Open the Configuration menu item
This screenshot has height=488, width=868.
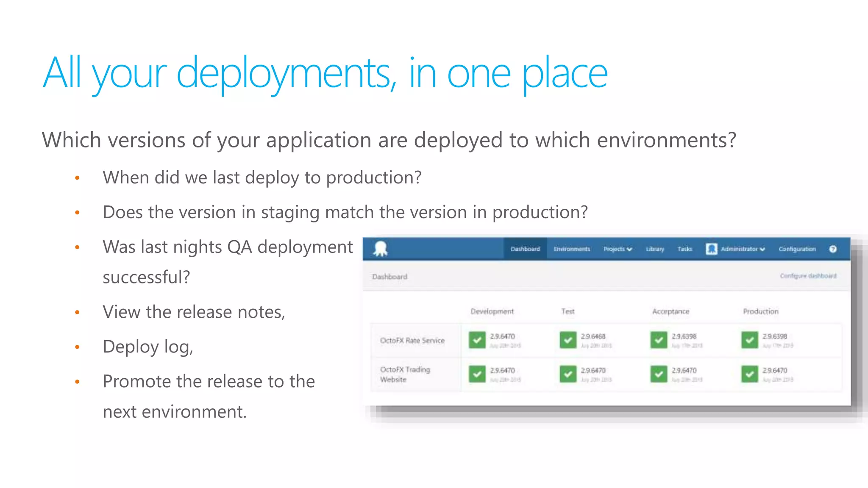[x=797, y=249]
